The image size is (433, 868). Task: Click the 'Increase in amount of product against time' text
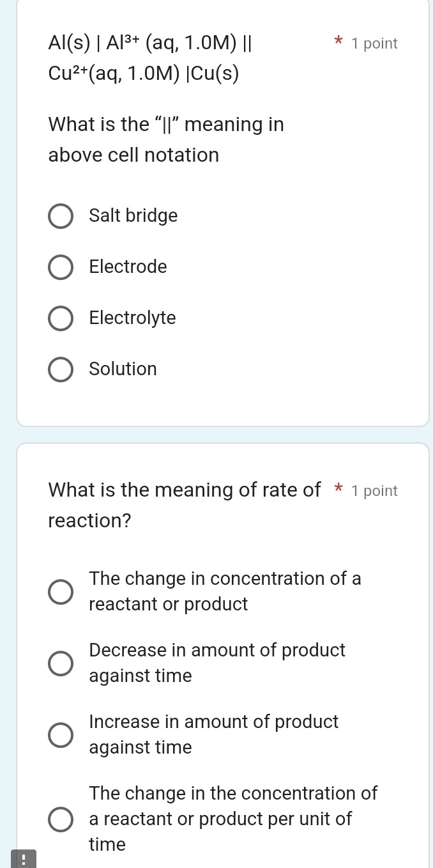click(x=214, y=734)
